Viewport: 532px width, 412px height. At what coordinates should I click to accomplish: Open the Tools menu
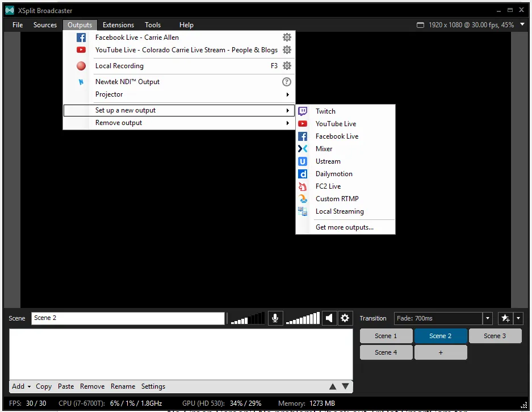pyautogui.click(x=153, y=25)
